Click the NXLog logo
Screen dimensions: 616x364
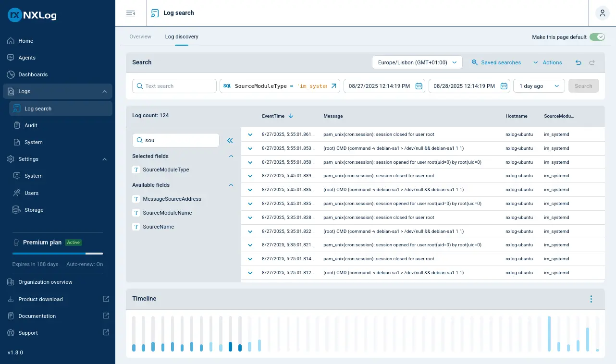32,15
